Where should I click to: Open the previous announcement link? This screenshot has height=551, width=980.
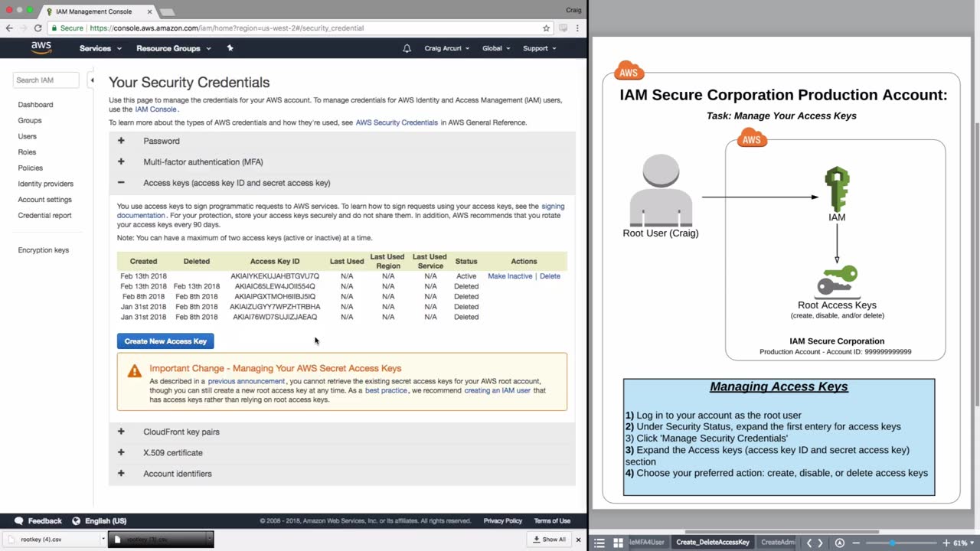coord(247,381)
